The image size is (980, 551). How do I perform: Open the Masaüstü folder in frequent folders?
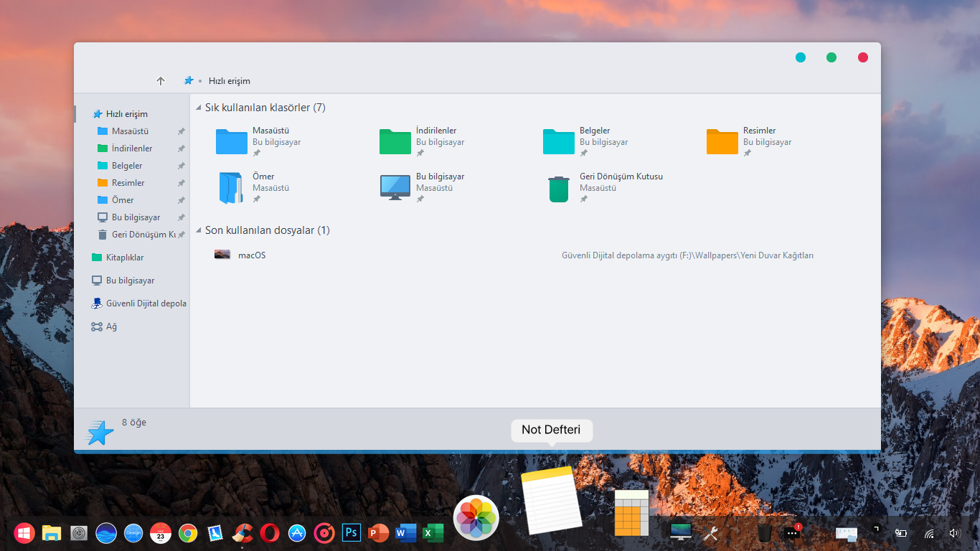pos(232,141)
